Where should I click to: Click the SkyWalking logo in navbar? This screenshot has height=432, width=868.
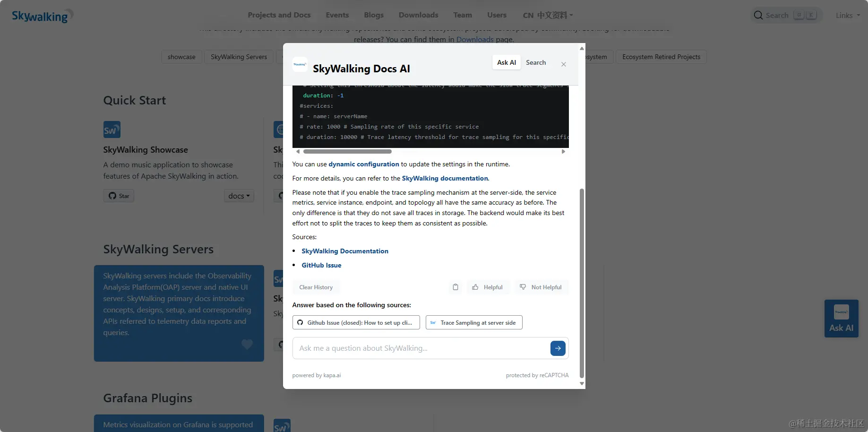[43, 16]
